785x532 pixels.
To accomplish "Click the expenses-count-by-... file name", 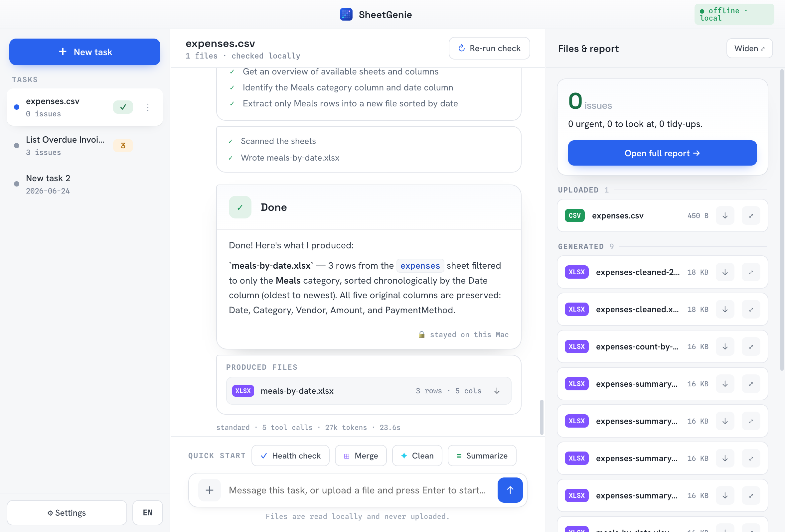I will [x=637, y=346].
